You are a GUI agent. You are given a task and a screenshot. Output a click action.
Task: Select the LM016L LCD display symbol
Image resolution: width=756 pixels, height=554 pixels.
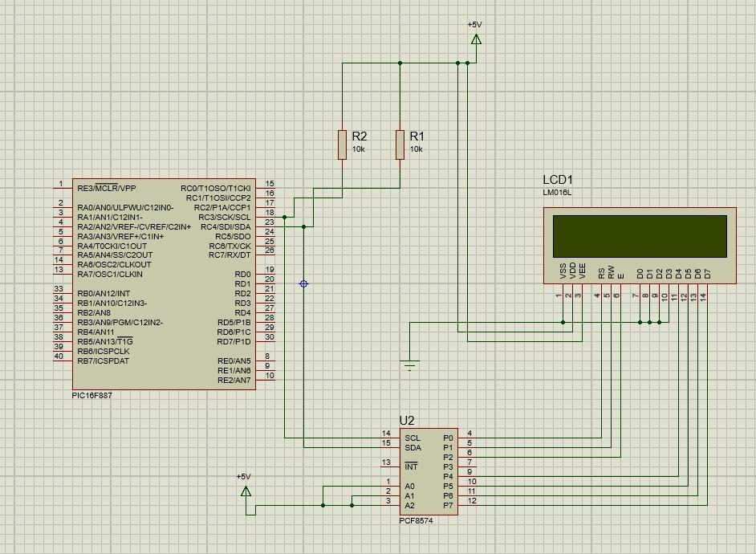coord(638,237)
